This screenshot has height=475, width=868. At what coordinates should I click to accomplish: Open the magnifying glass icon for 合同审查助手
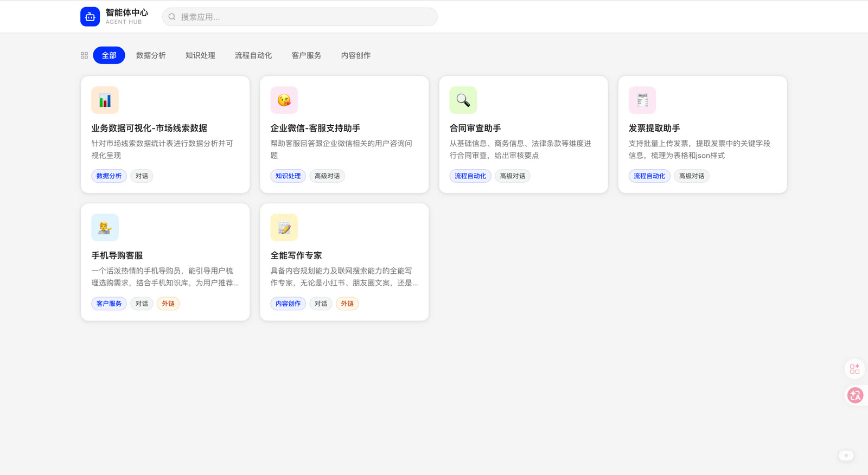(463, 100)
